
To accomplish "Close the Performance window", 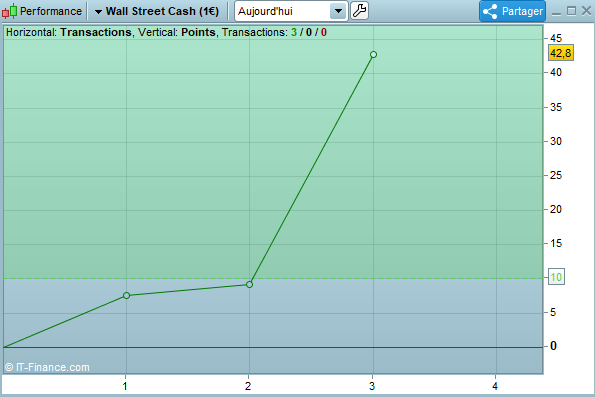I will [x=586, y=11].
